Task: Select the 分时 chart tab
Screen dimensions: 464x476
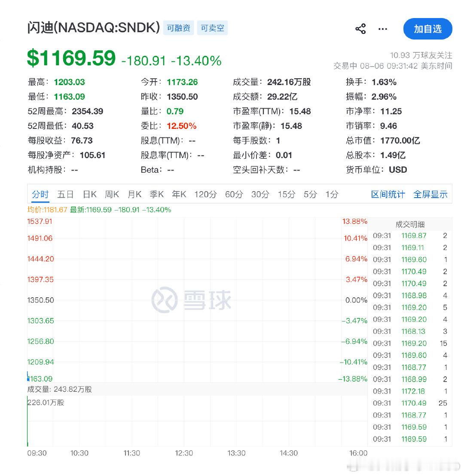Action: point(40,194)
